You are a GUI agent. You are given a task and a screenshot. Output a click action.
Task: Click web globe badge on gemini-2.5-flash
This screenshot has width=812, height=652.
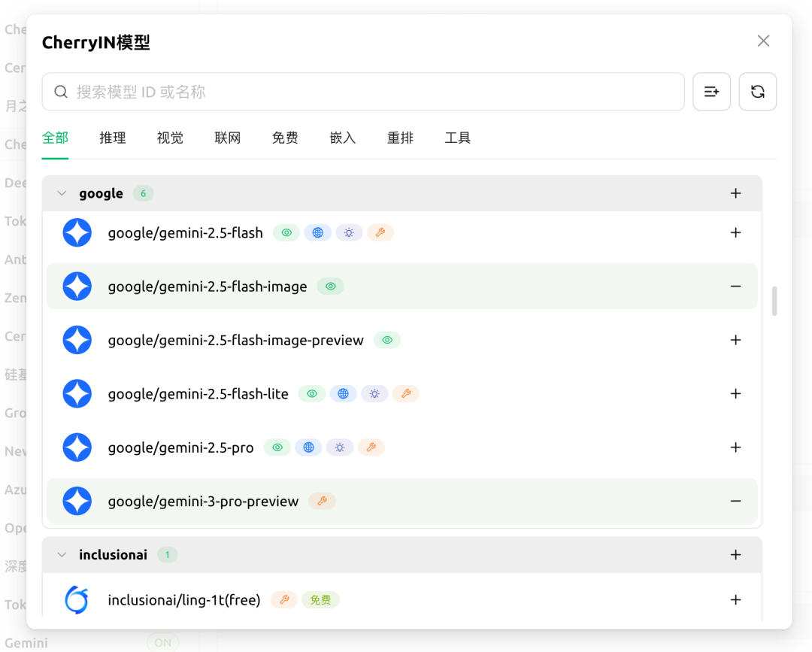click(317, 232)
